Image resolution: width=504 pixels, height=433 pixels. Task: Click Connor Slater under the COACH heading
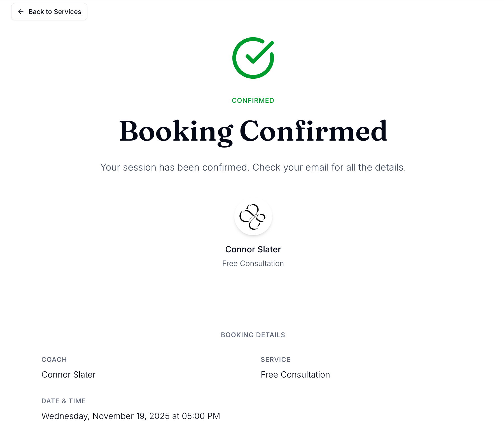[x=68, y=374]
